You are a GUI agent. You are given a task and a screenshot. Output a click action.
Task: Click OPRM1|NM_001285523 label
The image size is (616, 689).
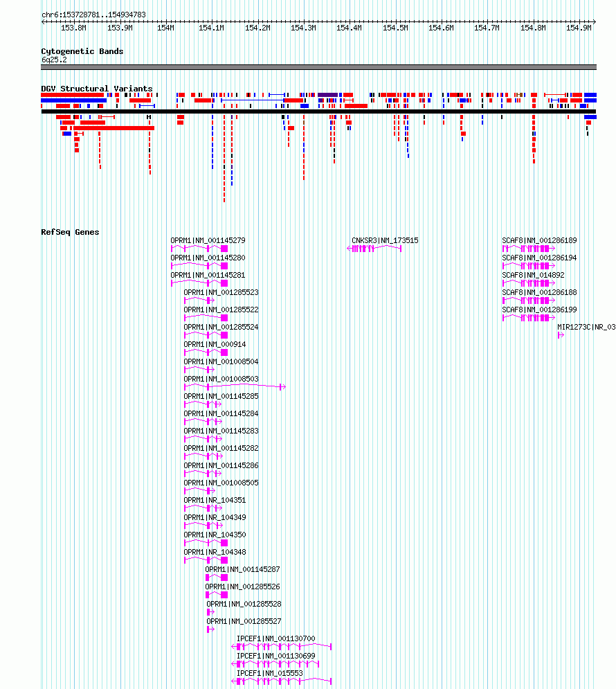click(221, 292)
